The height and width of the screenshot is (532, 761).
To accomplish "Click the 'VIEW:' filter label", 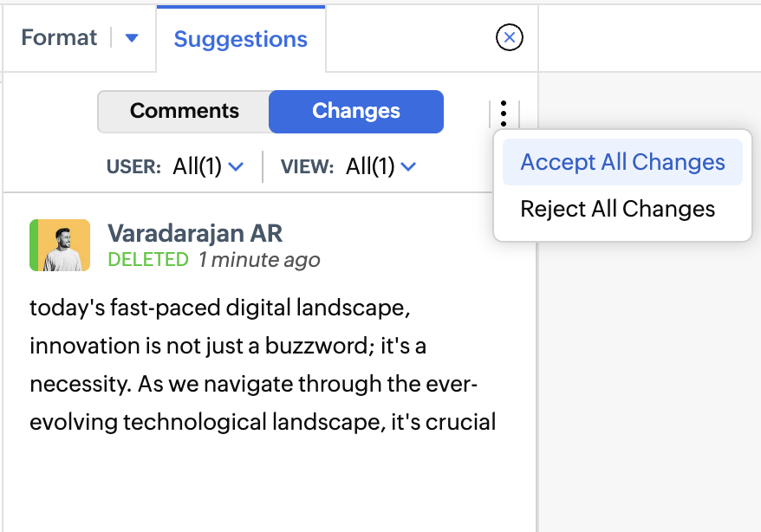I will coord(307,166).
